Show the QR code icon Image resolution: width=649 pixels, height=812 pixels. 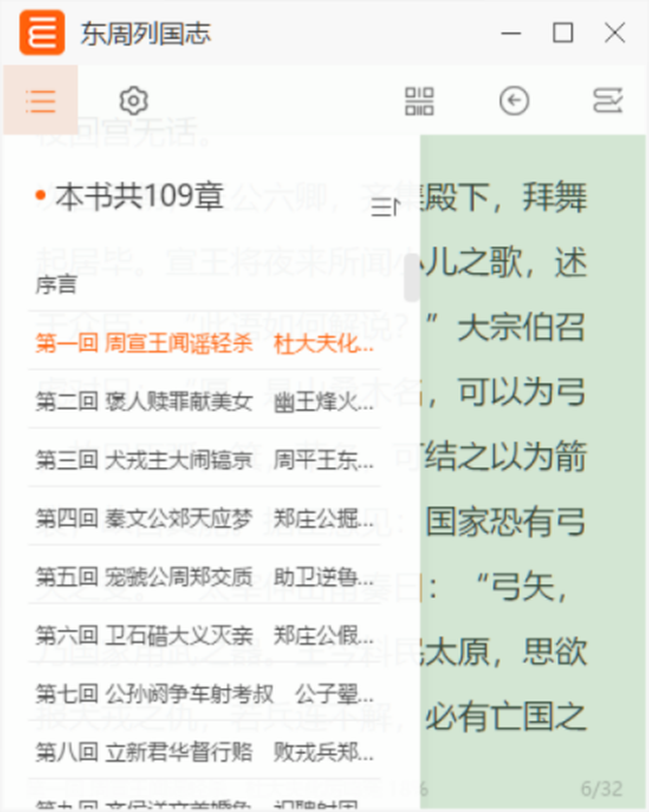pos(419,101)
